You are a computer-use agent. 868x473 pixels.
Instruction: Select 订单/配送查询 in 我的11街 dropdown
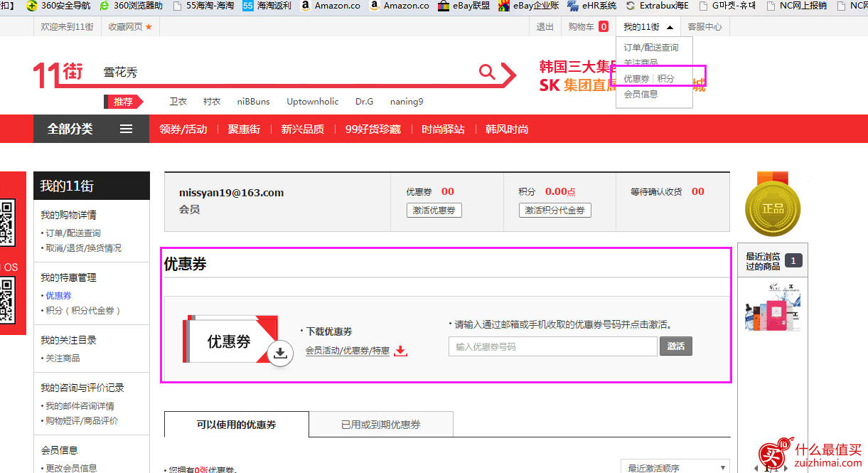651,48
